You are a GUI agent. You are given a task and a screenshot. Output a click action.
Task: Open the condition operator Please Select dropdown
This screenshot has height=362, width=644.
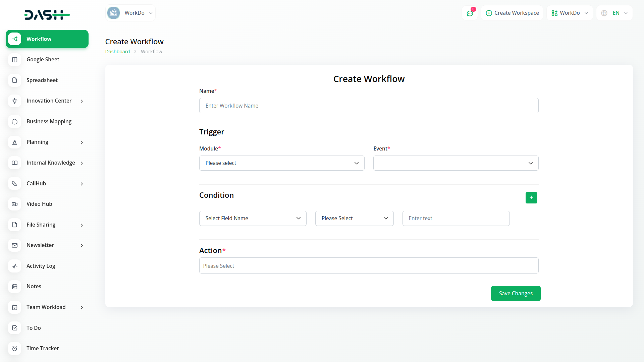354,219
